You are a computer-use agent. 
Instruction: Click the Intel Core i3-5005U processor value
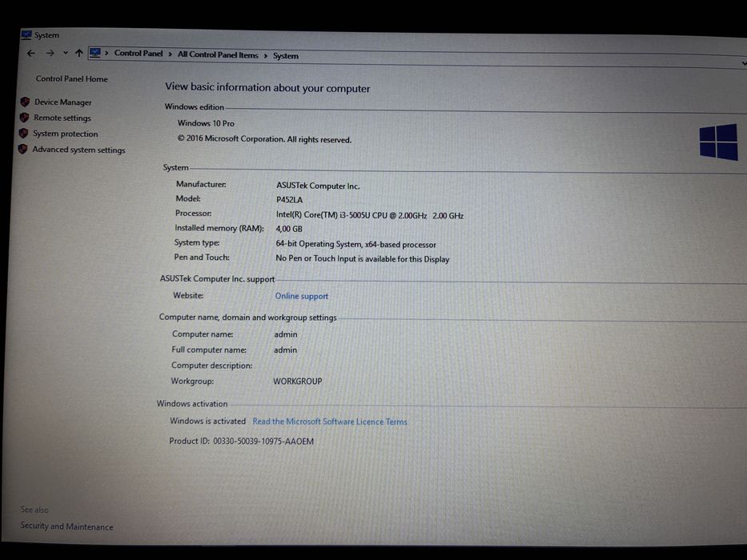[370, 215]
